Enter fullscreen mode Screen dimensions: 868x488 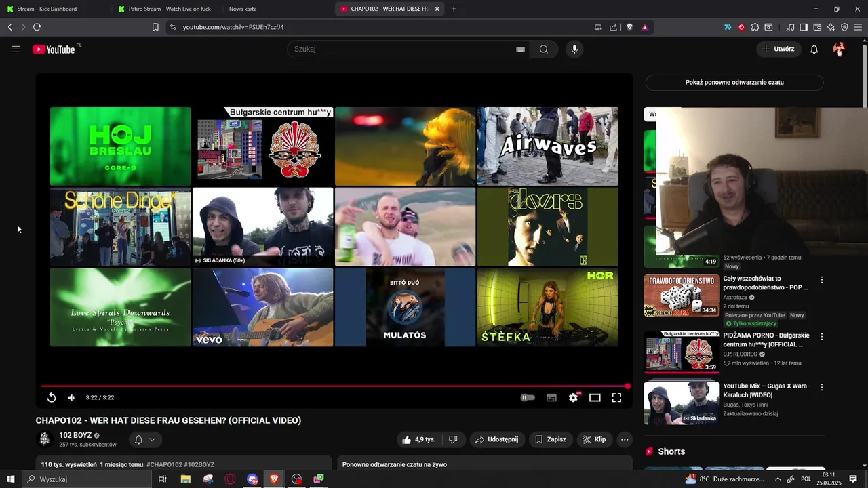tap(616, 397)
